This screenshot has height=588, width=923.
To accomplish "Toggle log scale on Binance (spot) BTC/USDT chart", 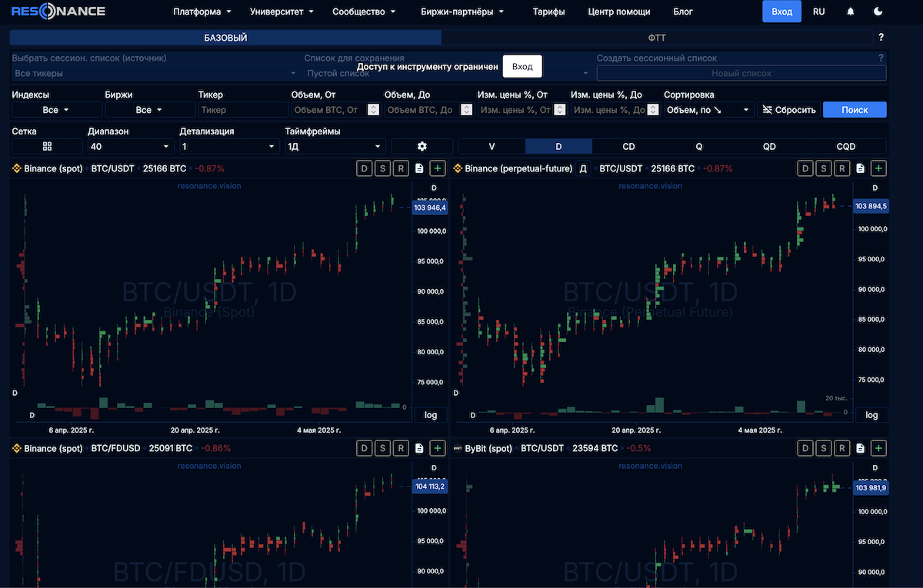I will pyautogui.click(x=431, y=415).
